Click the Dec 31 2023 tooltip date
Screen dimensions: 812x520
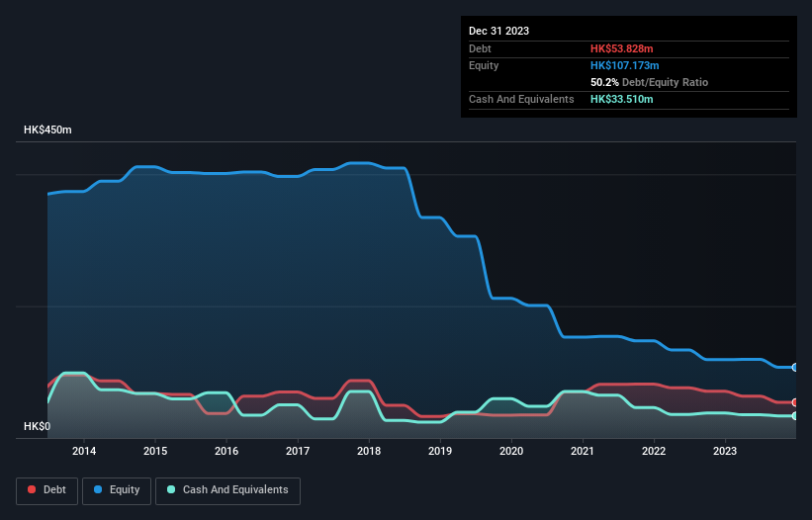coord(498,31)
